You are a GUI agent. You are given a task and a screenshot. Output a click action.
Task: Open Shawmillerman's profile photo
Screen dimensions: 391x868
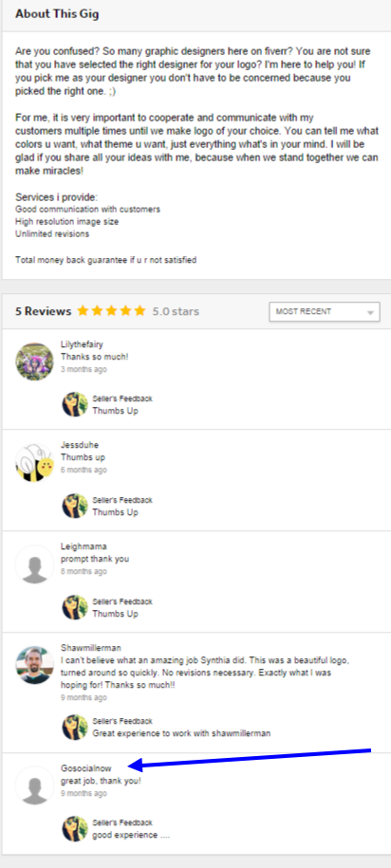34,665
